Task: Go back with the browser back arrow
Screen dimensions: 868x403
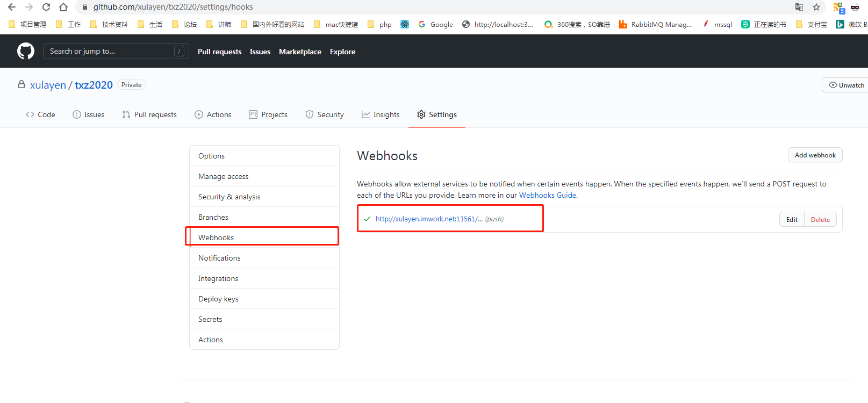Action: coord(12,7)
